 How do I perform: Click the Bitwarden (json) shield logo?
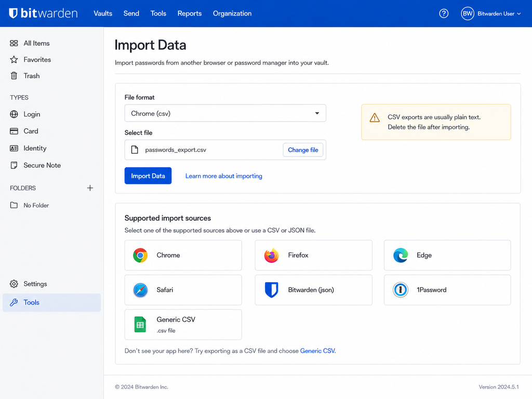click(271, 290)
